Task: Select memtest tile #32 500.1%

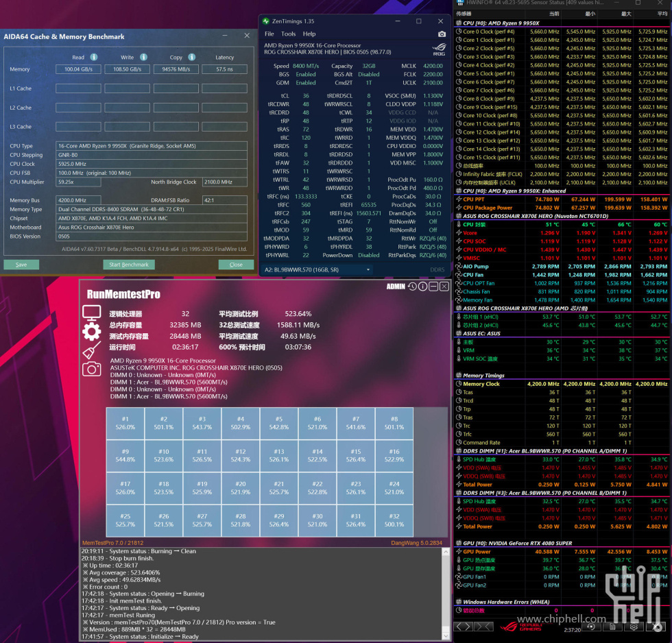Action: pyautogui.click(x=394, y=520)
